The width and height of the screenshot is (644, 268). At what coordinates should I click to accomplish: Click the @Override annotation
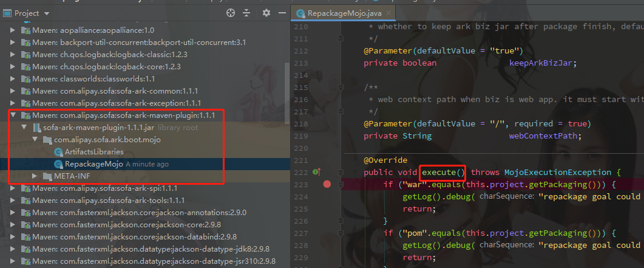click(x=385, y=160)
